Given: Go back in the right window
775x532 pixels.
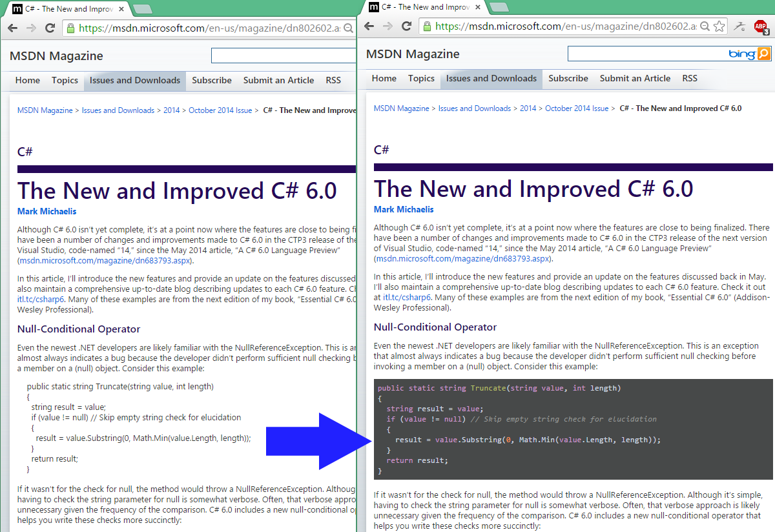Looking at the screenshot, I should click(369, 26).
